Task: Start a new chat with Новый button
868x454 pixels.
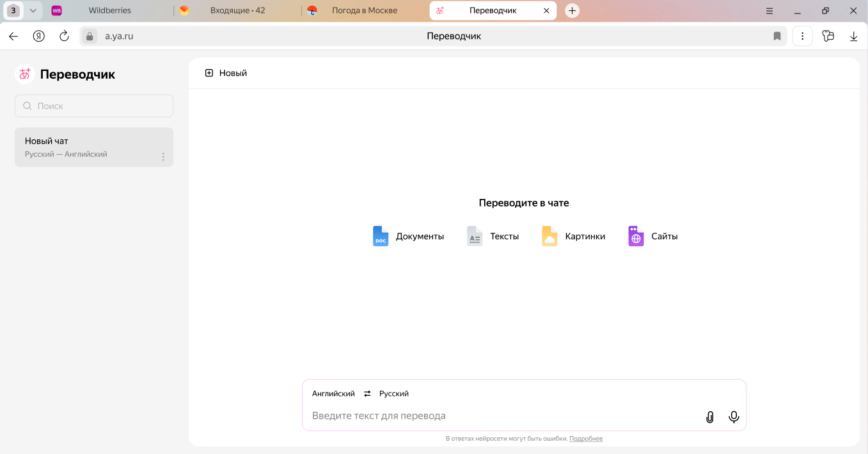Action: coord(226,73)
